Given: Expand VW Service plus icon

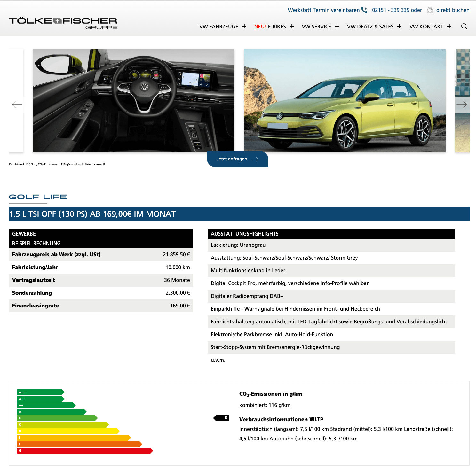Looking at the screenshot, I should [x=337, y=27].
